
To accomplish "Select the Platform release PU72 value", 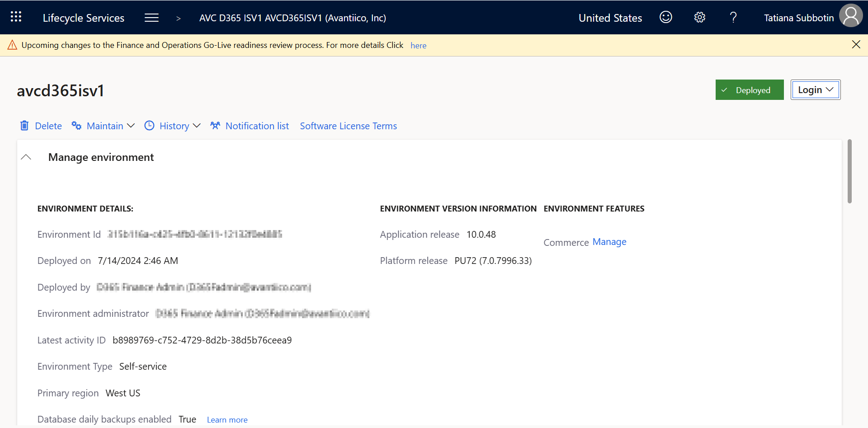I will tap(493, 260).
